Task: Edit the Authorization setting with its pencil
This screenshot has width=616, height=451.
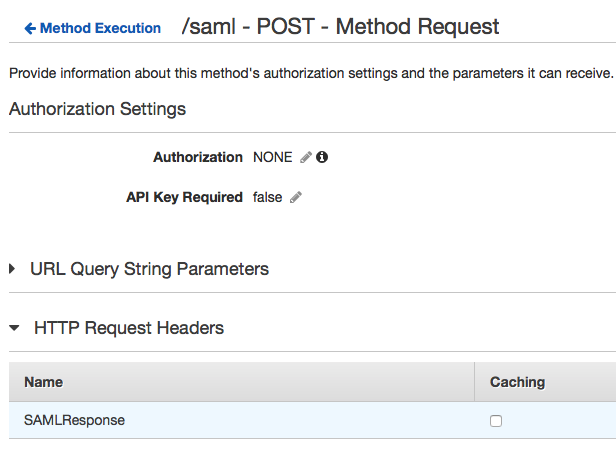Action: (306, 157)
